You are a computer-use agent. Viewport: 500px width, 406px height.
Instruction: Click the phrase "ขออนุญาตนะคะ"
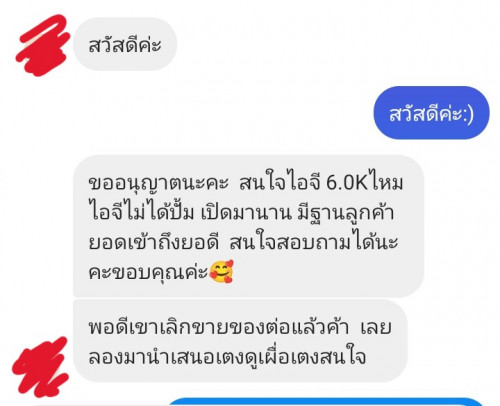coord(158,184)
